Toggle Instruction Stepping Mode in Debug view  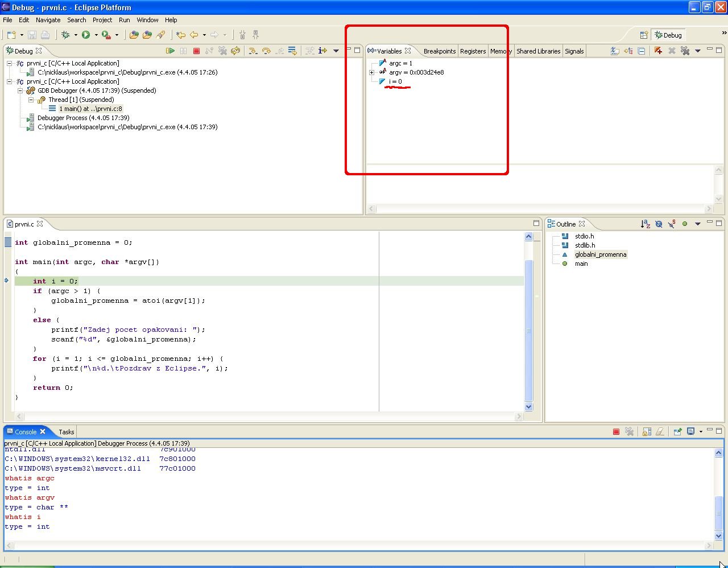coord(322,51)
